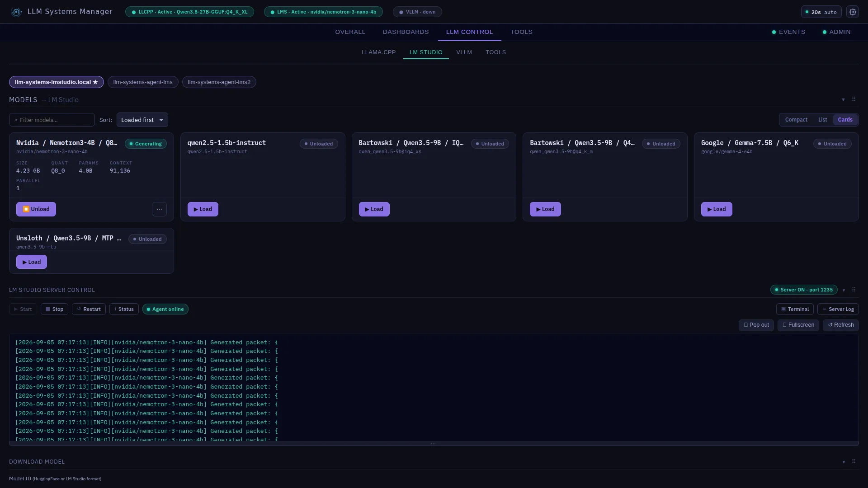Switch model view to Compact

point(796,120)
